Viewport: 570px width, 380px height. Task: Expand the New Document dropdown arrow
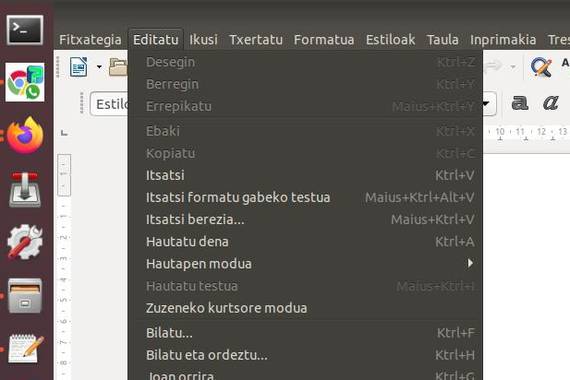[99, 67]
